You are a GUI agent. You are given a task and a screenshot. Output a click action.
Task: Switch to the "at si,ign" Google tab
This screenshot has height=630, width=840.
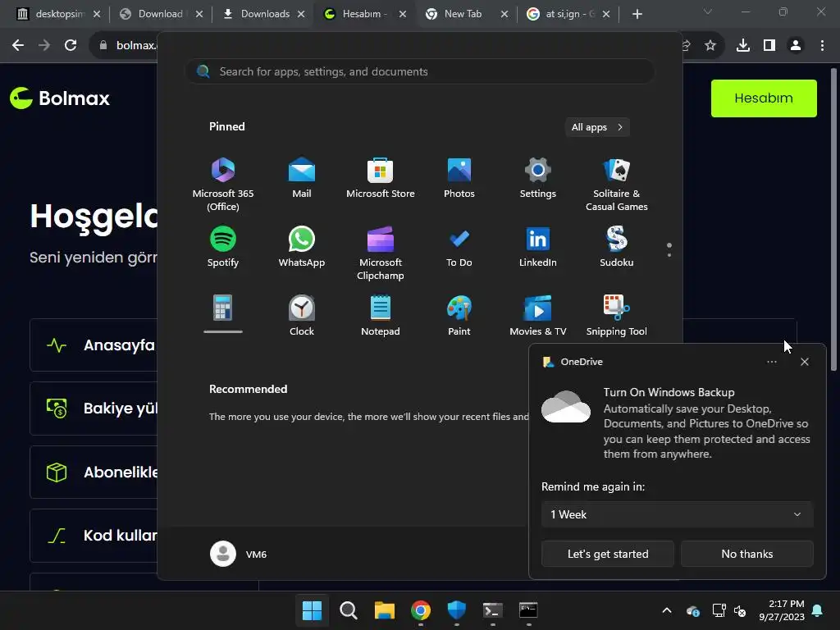568,14
